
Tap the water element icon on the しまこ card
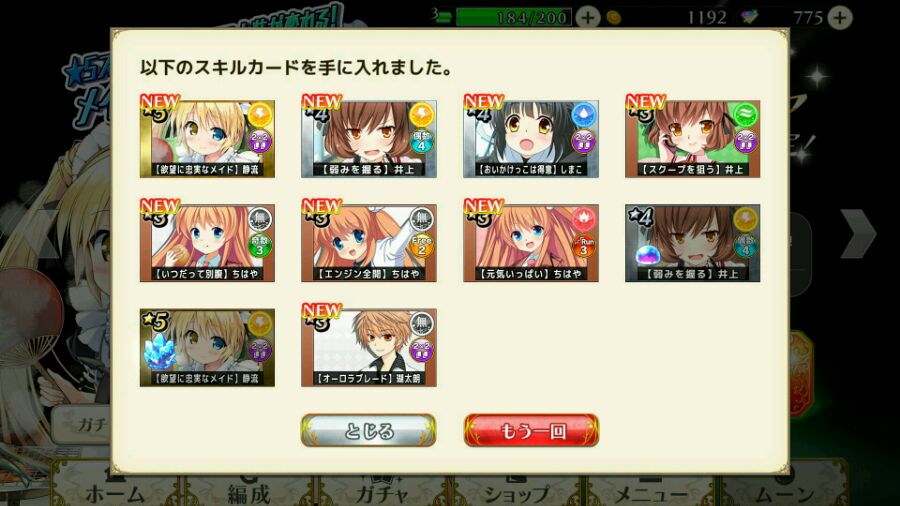(x=583, y=115)
